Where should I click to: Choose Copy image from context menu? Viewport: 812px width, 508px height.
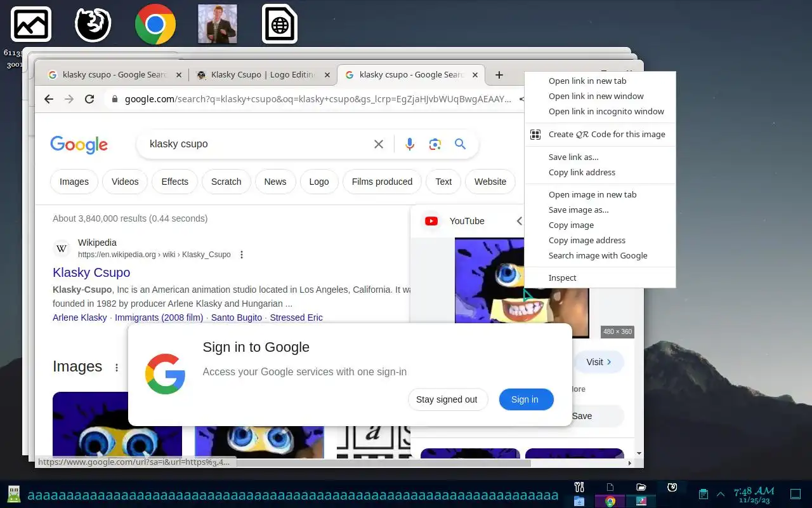click(600, 225)
